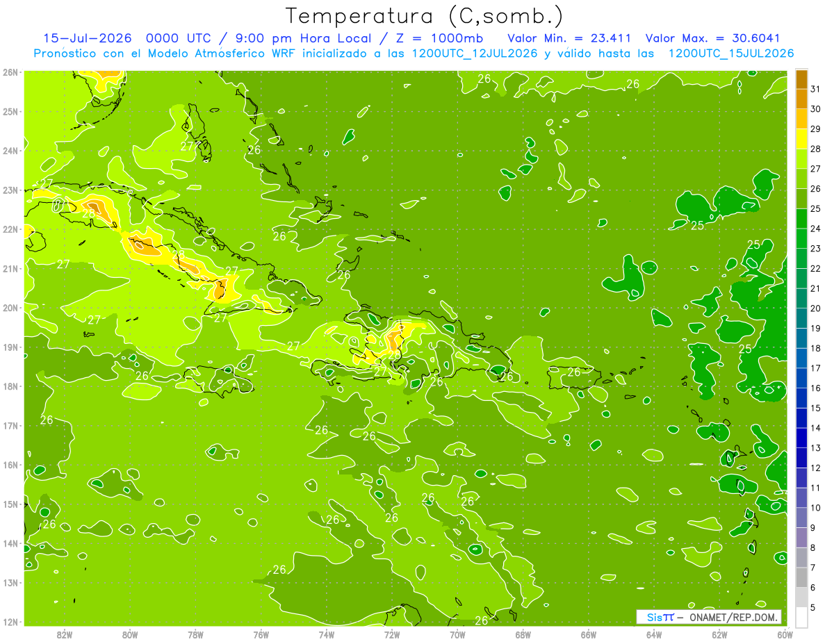Screen dimensions: 834x644
Task: Select the date text '15-Jul-2026'
Action: (x=88, y=38)
